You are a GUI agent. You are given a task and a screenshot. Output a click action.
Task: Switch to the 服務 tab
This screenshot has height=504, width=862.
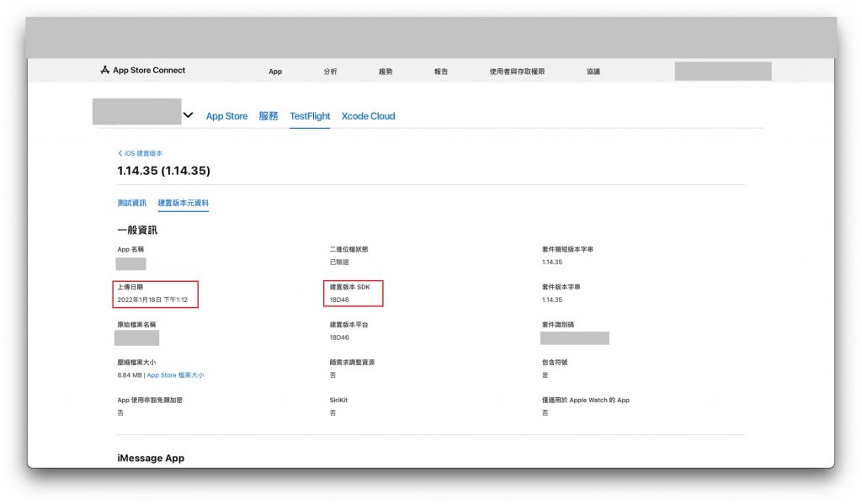coord(269,116)
